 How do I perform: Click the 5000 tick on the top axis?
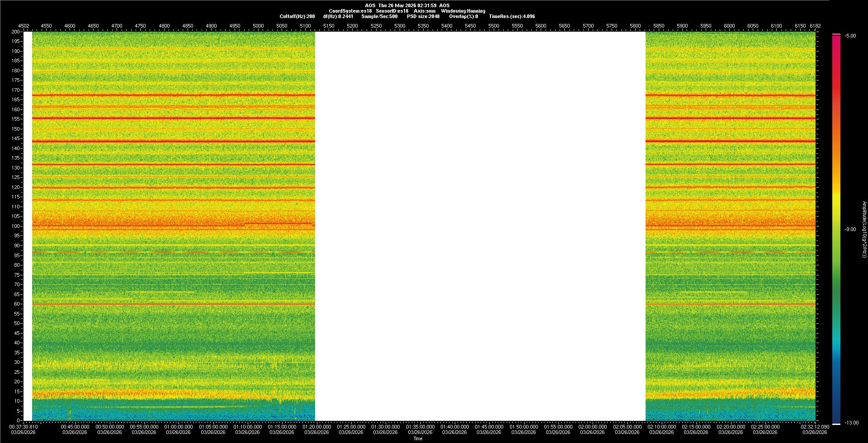[258, 26]
